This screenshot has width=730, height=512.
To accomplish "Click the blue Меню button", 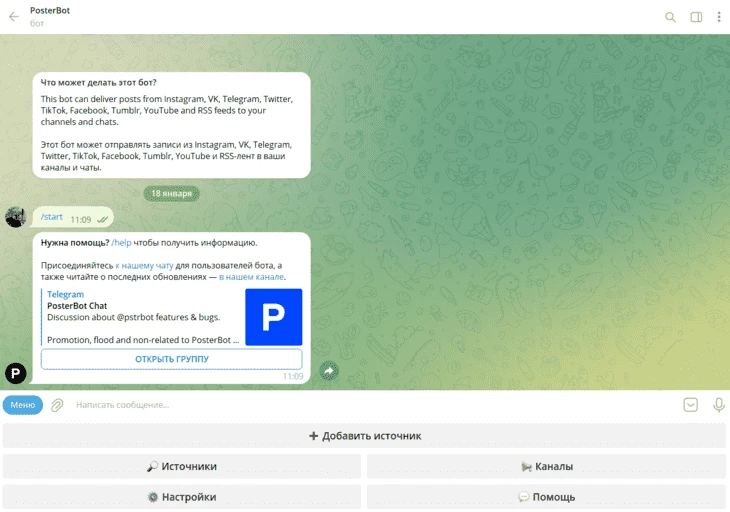I will pos(23,405).
